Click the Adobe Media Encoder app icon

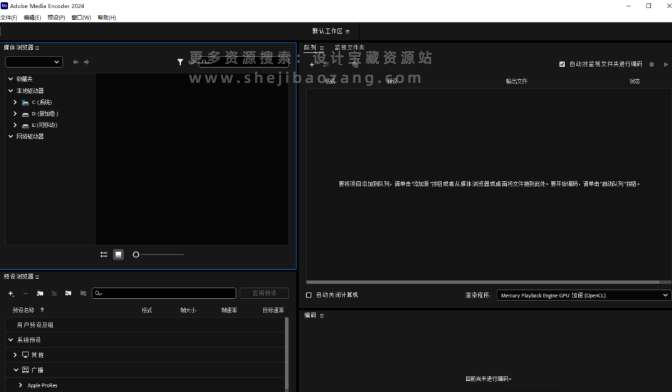pos(4,6)
